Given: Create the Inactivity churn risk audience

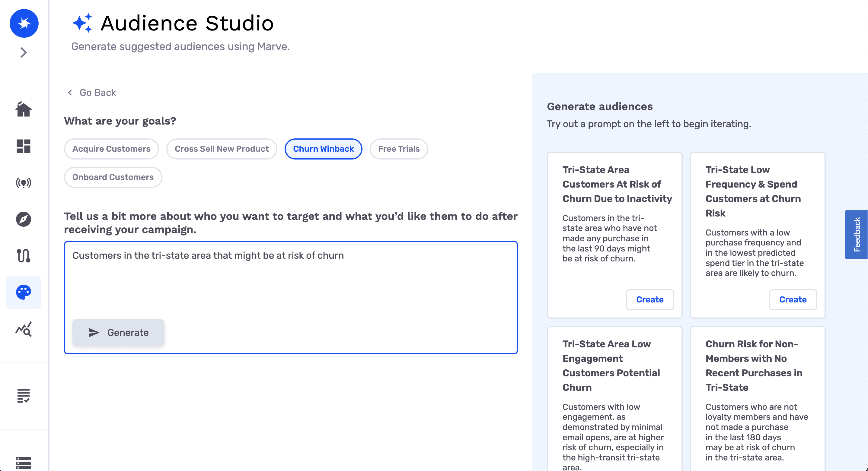Looking at the screenshot, I should [649, 299].
